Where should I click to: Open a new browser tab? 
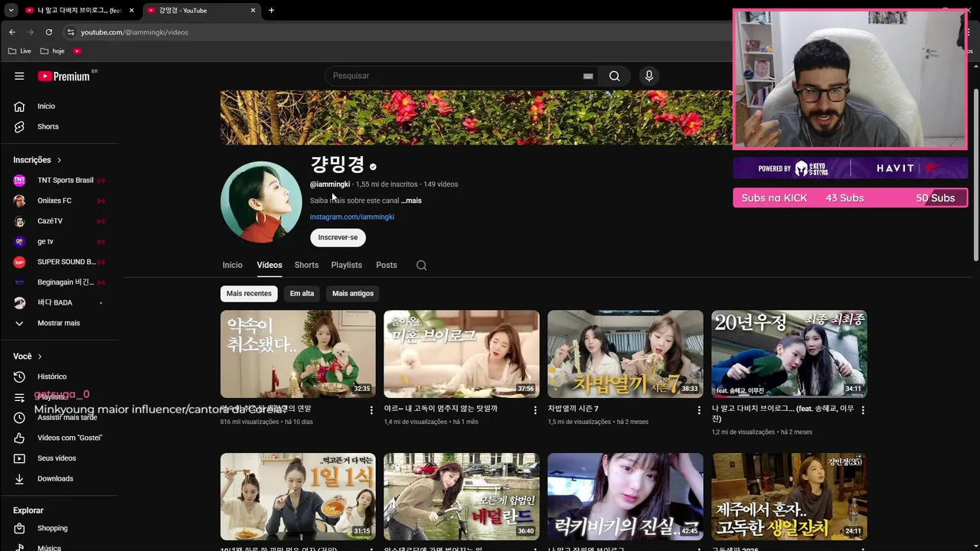[271, 10]
